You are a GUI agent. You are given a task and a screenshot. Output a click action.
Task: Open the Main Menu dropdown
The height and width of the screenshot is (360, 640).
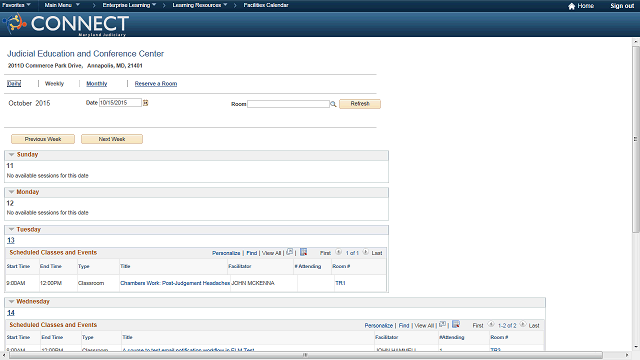click(62, 5)
